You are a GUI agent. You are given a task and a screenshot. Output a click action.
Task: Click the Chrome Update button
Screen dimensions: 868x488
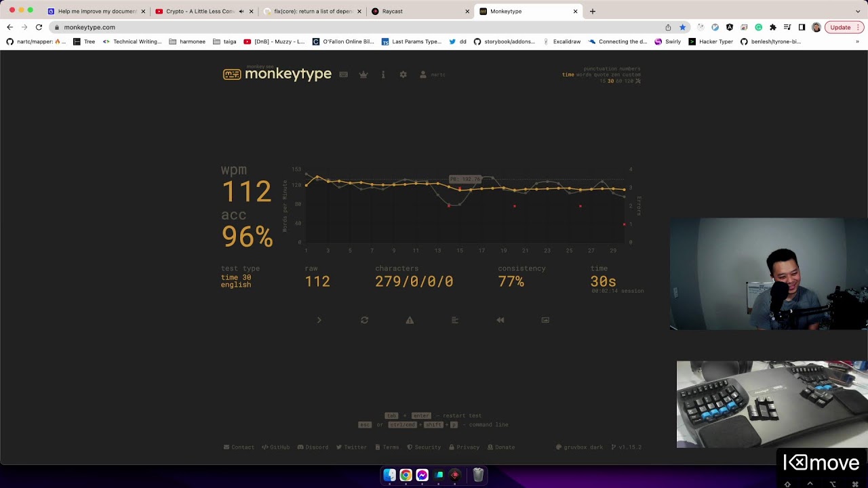click(844, 27)
